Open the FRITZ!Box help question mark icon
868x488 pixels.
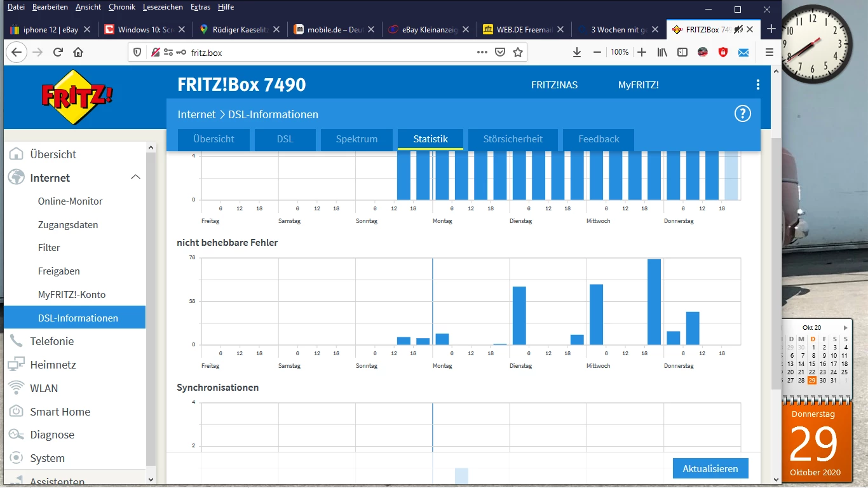(x=742, y=114)
